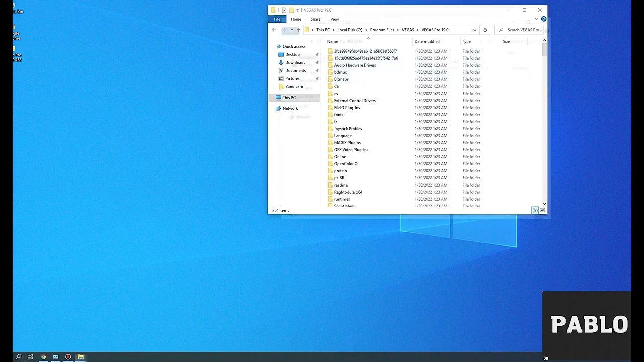Open Bandicam folder in navigation pane
This screenshot has height=362, width=644.
pos(294,87)
